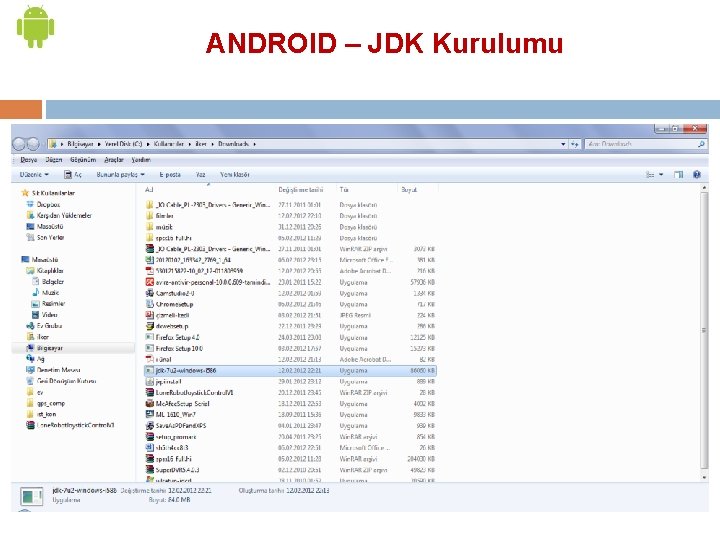Select the Firefox Setup 4.0 file

(290, 338)
